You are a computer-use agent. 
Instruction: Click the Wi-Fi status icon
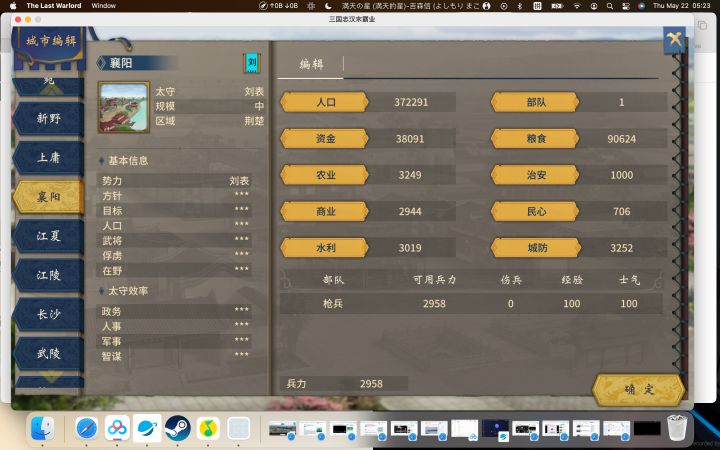click(x=577, y=6)
